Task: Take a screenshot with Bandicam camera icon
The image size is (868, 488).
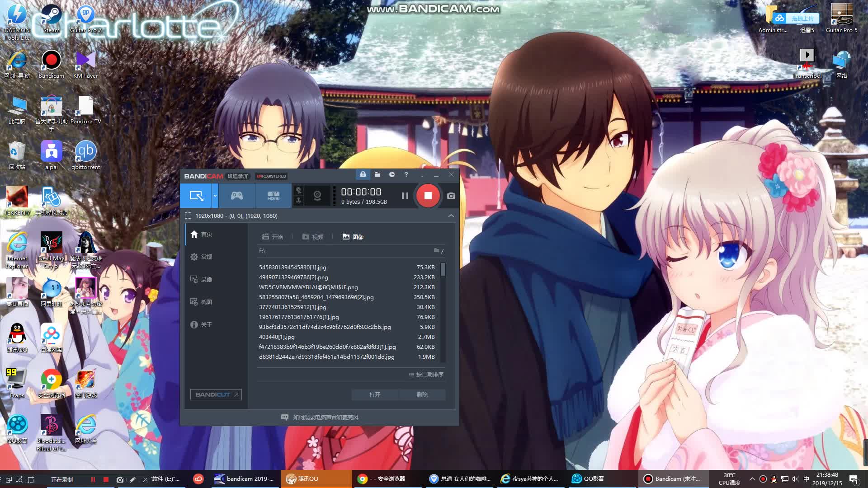Action: (451, 196)
